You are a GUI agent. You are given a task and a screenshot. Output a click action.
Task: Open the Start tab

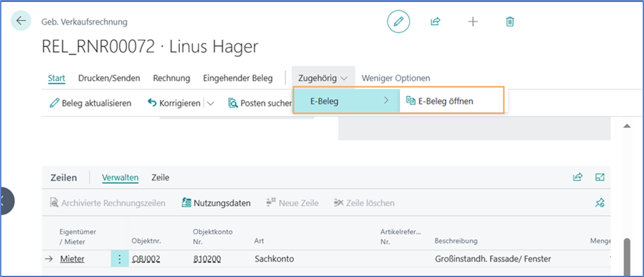coord(57,78)
